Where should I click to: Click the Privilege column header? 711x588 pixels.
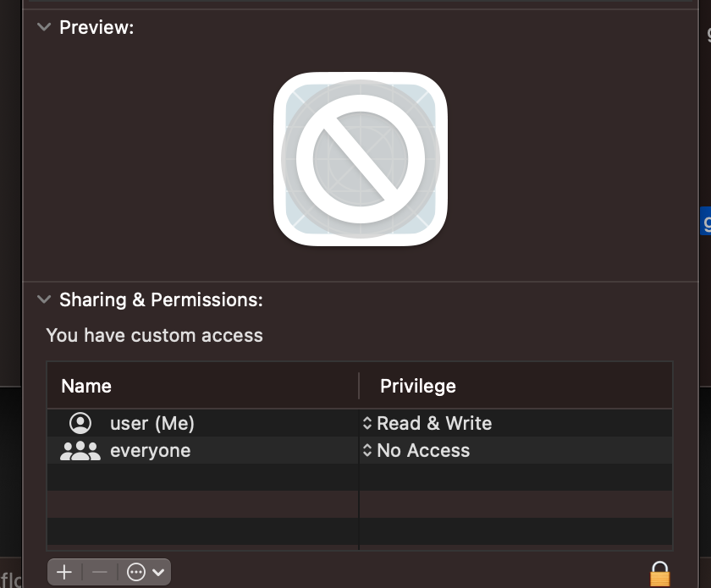[x=417, y=386]
